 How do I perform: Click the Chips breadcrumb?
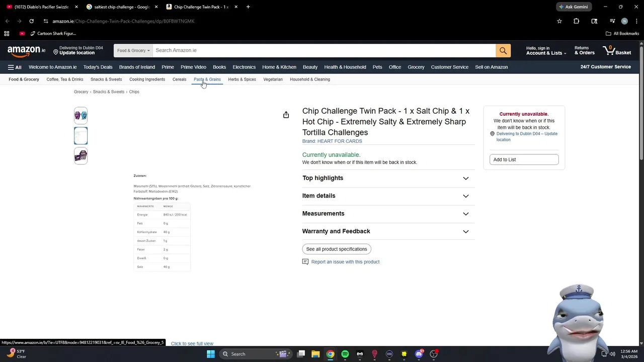134,92
